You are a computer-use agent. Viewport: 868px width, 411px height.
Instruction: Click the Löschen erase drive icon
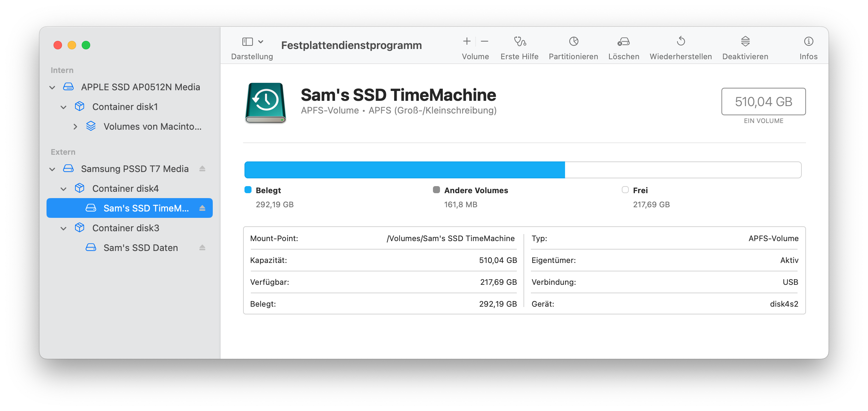coord(624,42)
